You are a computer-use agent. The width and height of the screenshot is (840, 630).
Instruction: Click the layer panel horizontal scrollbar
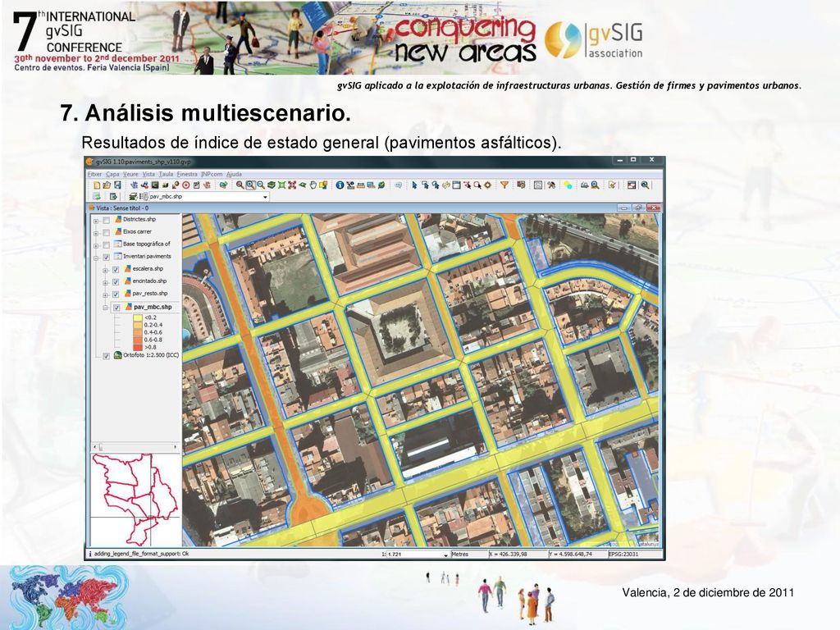pyautogui.click(x=136, y=447)
